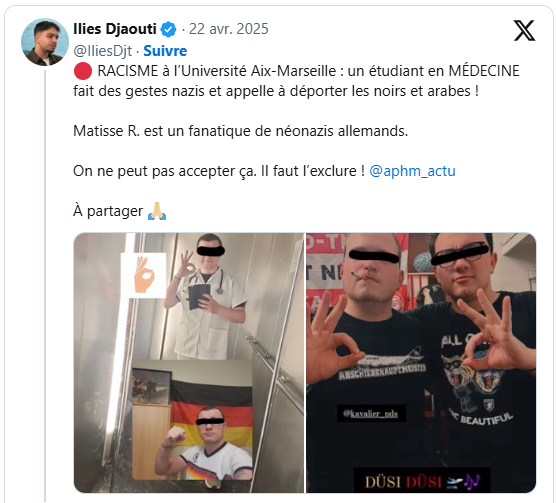Click the airplane and music notes emoji
The height and width of the screenshot is (503, 556).
pyautogui.click(x=464, y=482)
